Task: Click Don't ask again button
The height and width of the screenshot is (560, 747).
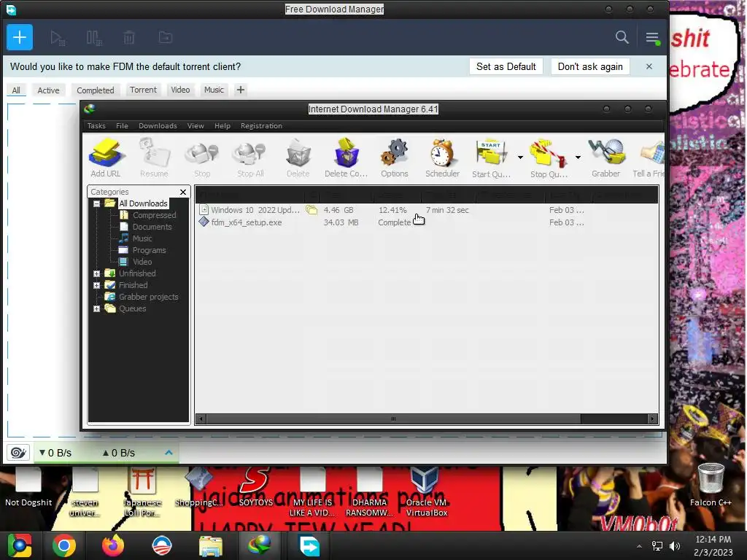Action: tap(590, 66)
